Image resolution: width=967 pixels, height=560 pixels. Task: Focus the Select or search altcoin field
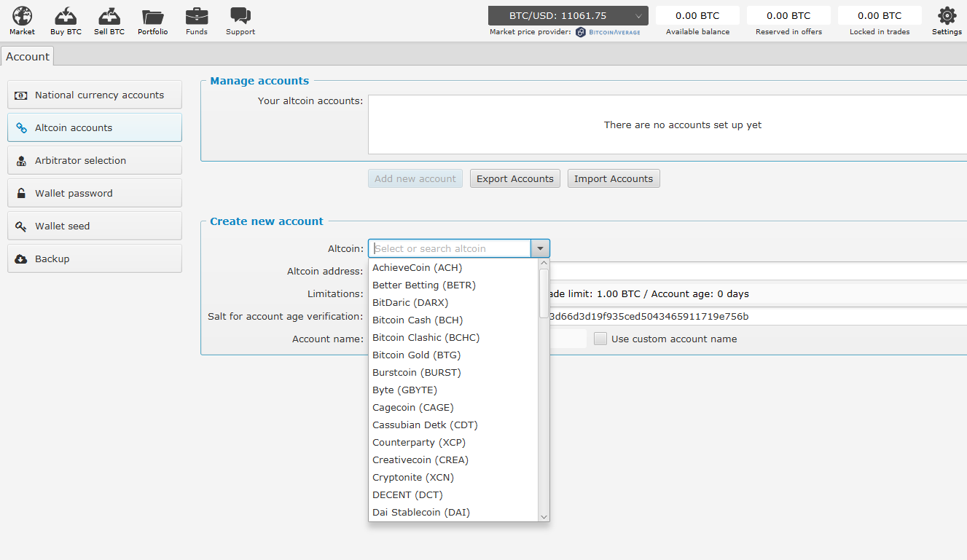point(450,248)
